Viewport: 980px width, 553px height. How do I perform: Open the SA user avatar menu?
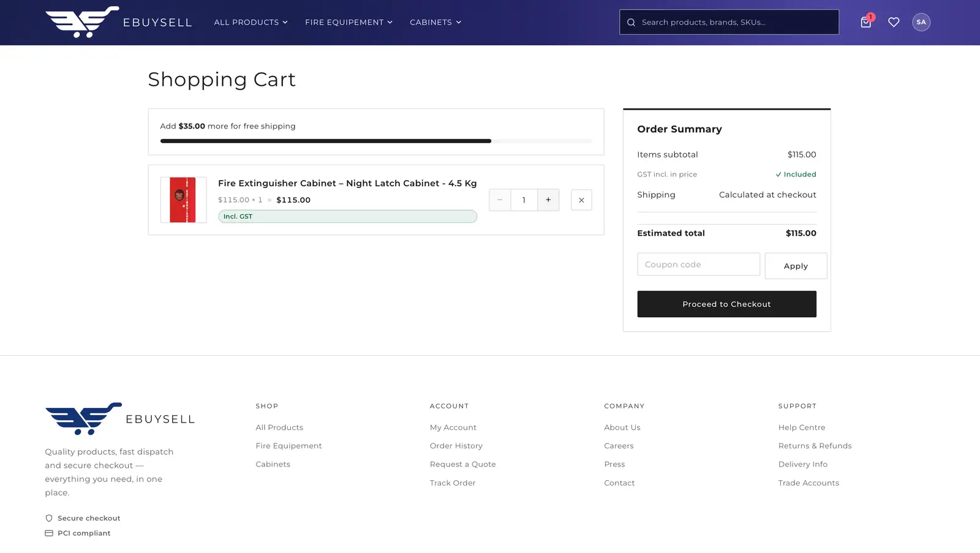pos(921,22)
